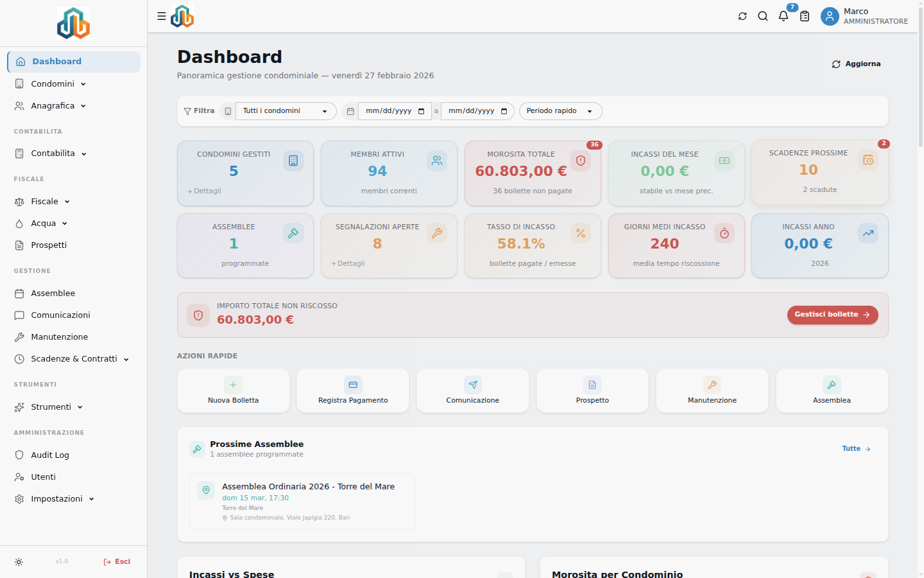924x578 pixels.
Task: Click the end date input field
Action: [477, 111]
